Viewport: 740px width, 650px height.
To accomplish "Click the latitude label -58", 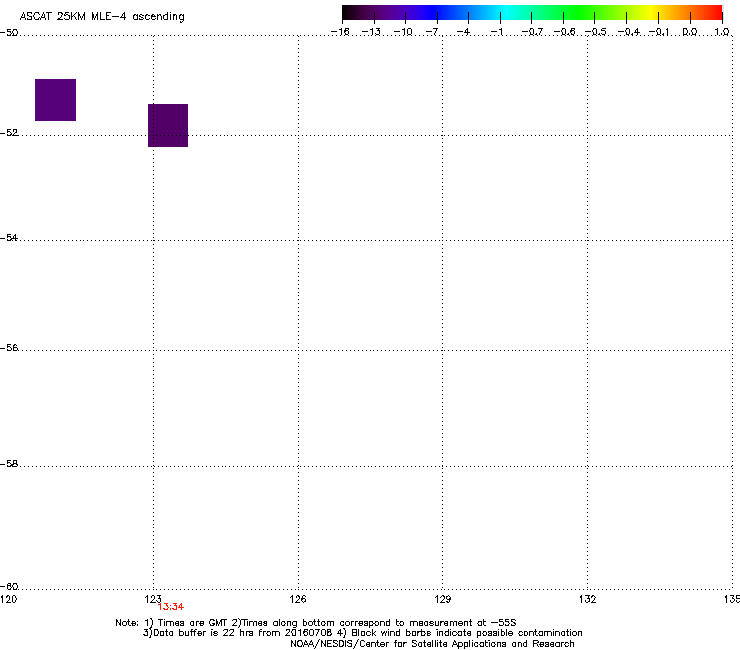I will 9,464.
